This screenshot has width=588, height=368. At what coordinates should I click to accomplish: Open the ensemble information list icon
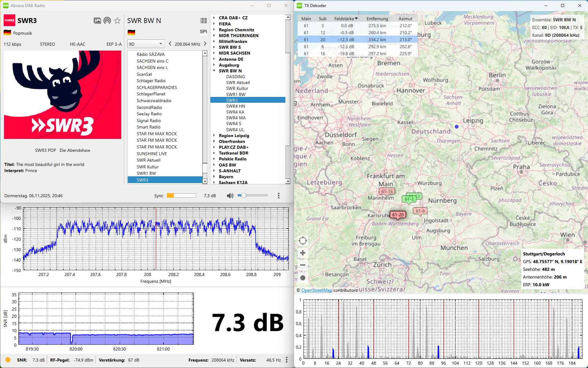203,21
